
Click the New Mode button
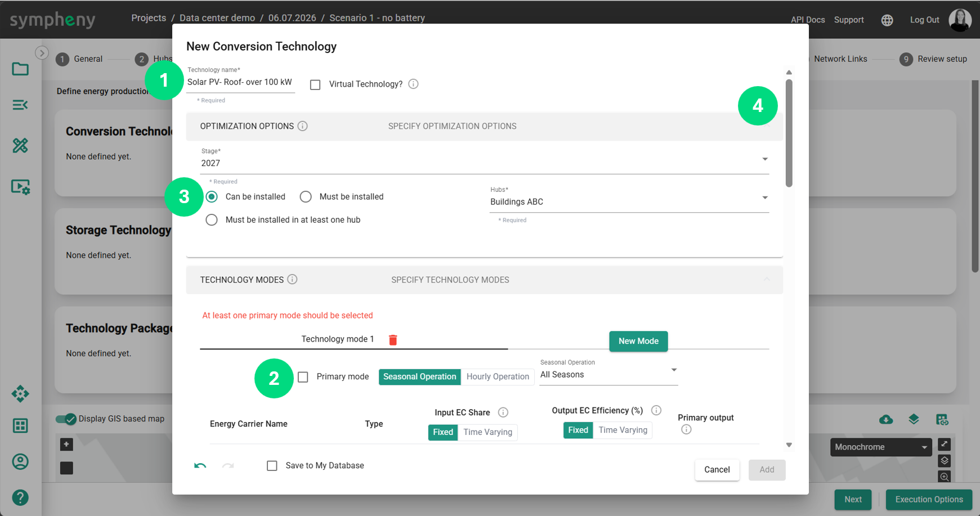tap(638, 341)
